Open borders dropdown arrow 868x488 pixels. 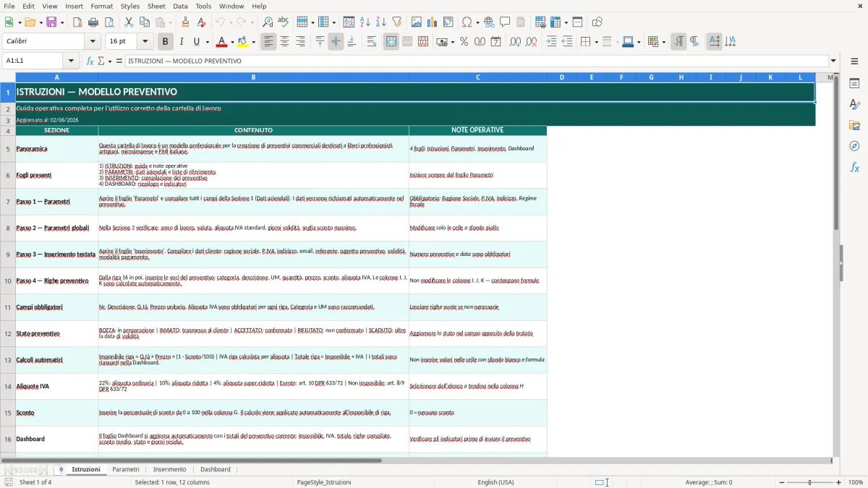pos(596,42)
